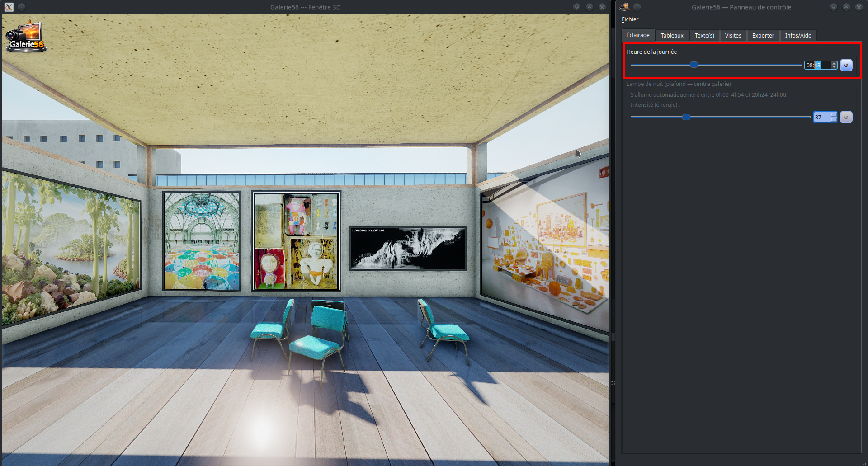The width and height of the screenshot is (868, 466).
Task: Click the 'Galerie56 — Panneau de contrôle' title text
Action: [741, 7]
